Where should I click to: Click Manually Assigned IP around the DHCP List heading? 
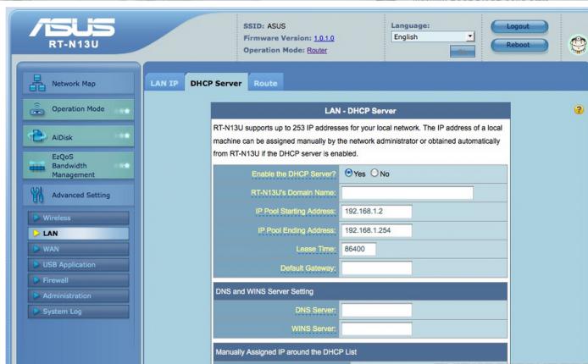click(286, 352)
